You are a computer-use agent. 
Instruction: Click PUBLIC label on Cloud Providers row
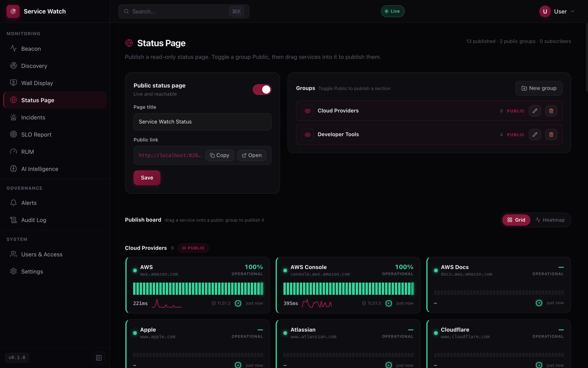point(516,111)
